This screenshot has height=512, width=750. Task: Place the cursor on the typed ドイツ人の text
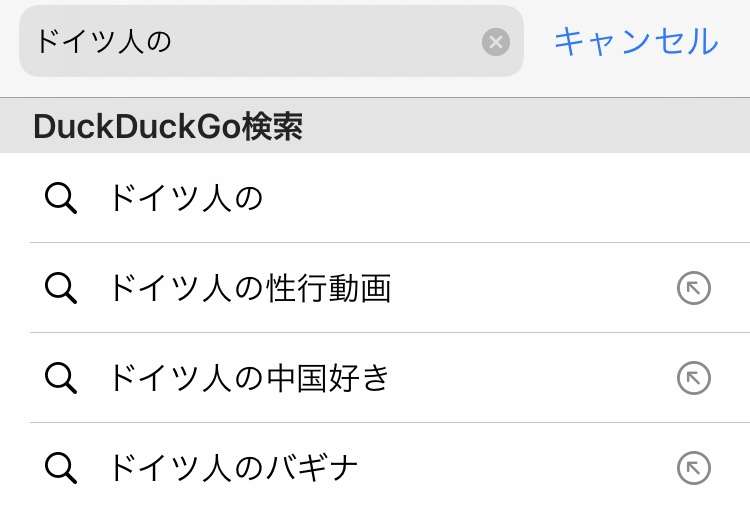(104, 42)
